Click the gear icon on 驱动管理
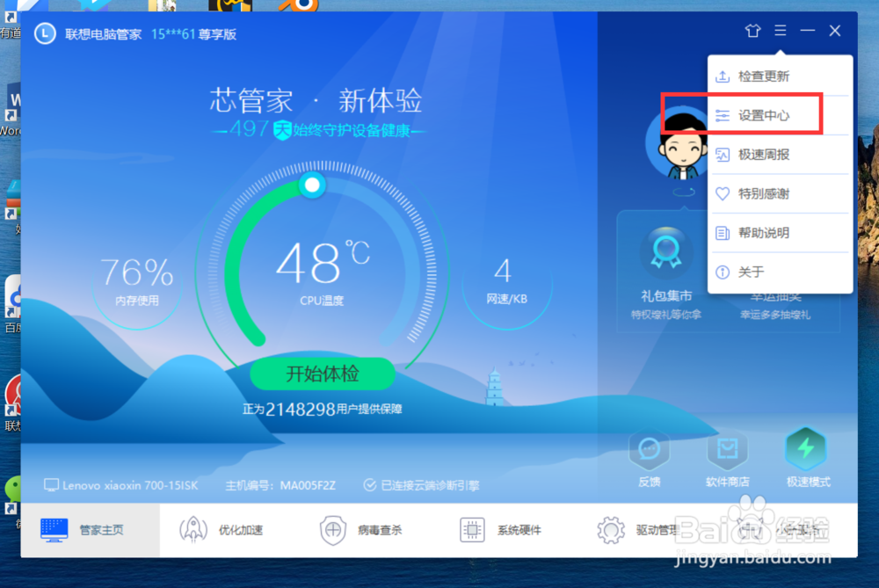This screenshot has height=588, width=879. point(611,530)
